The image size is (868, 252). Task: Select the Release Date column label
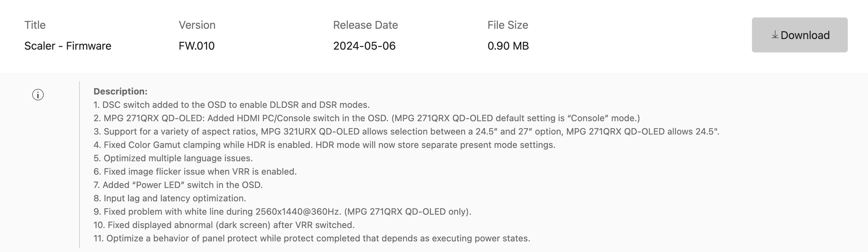coord(366,25)
